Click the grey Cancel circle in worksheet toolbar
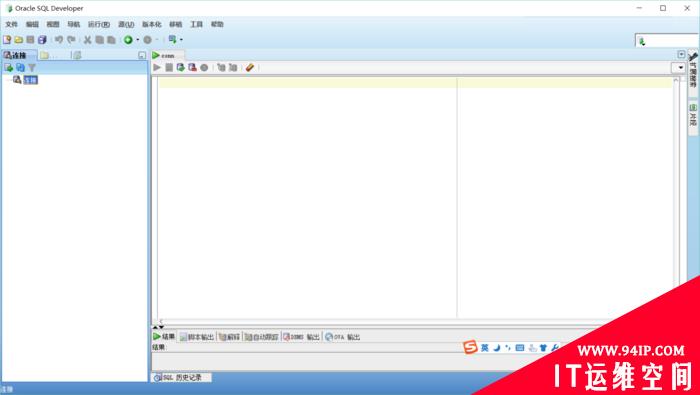Screen dimensions: 700x395 204,67
